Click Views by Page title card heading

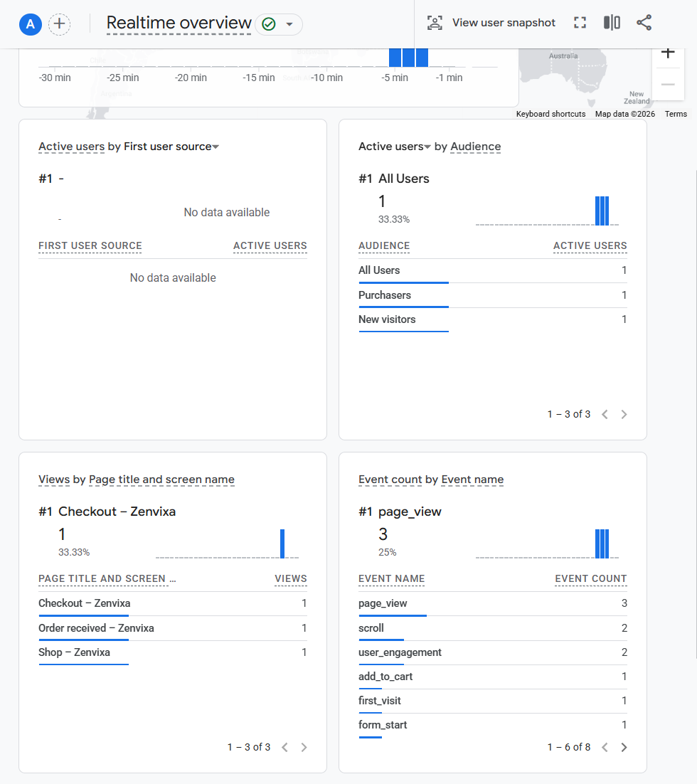pyautogui.click(x=137, y=480)
